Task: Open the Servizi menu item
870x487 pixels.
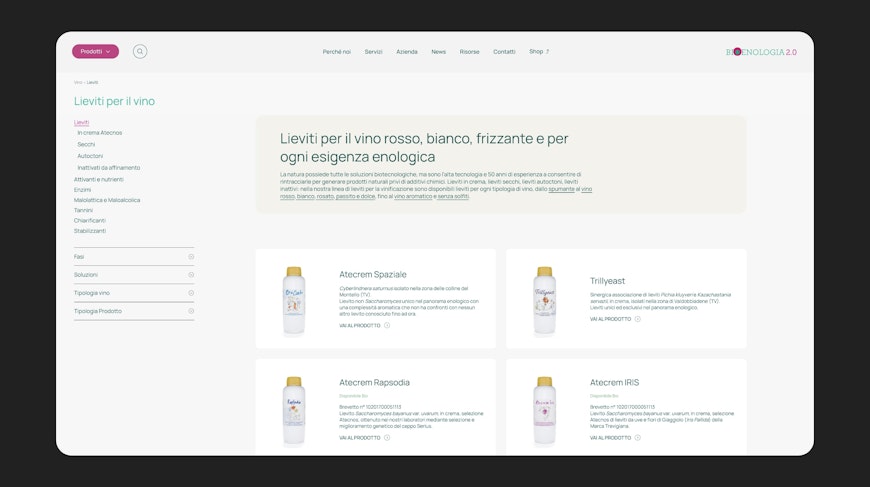Action: pos(373,52)
